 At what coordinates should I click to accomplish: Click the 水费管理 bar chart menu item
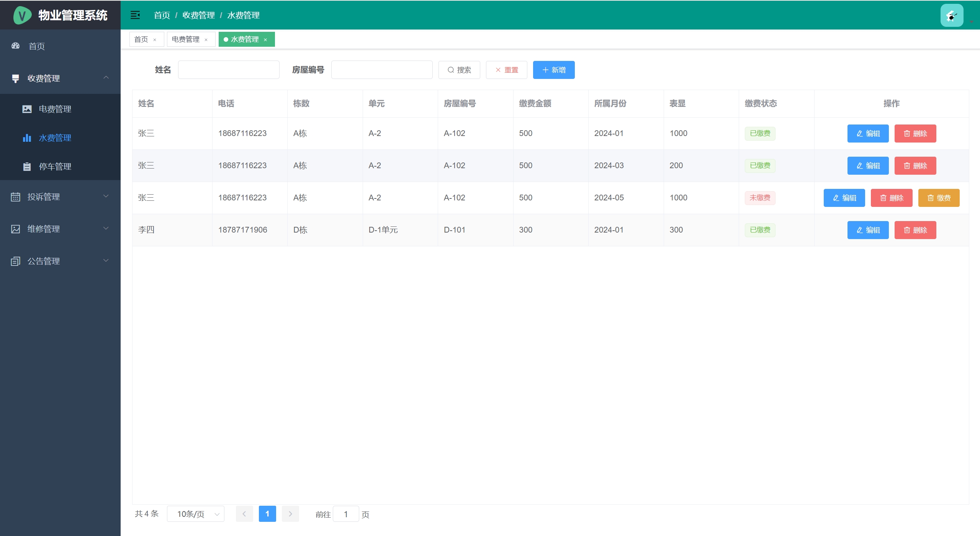pyautogui.click(x=55, y=138)
